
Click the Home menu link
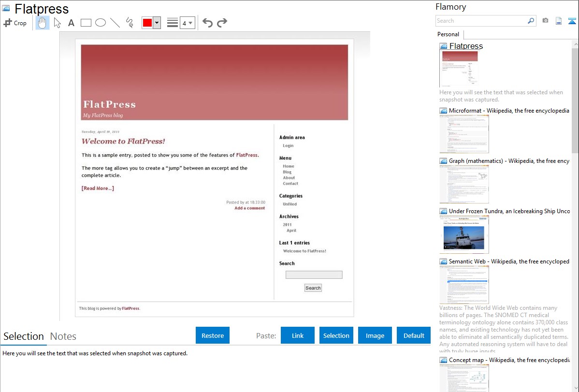click(289, 166)
